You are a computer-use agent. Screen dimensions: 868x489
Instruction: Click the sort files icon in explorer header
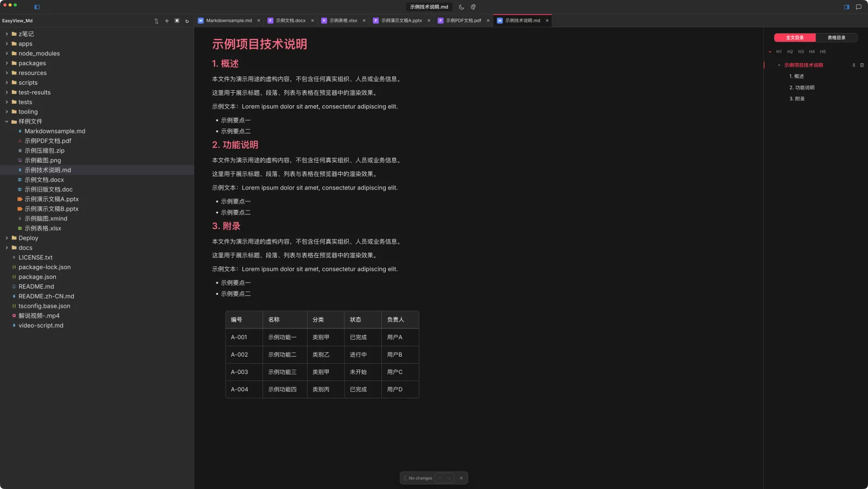(156, 21)
